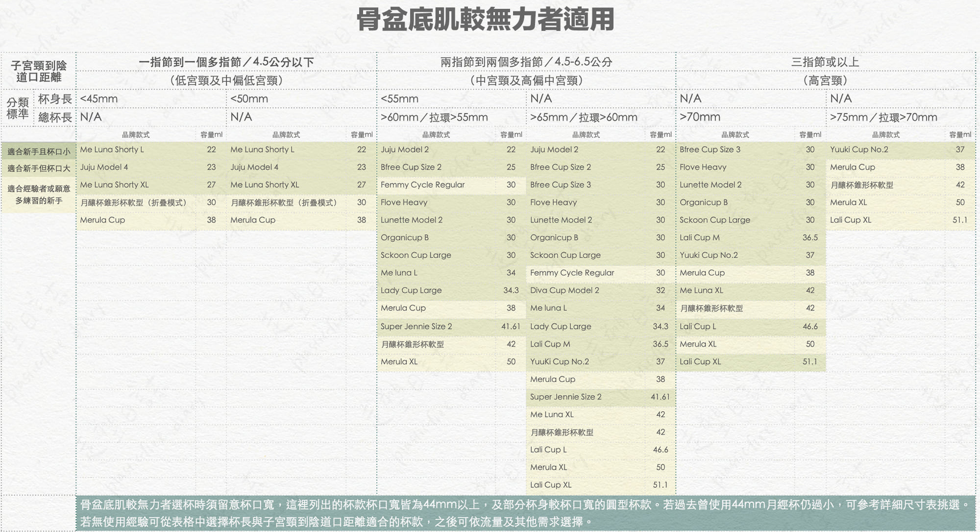The image size is (980, 532).
Task: Click Me Luna XL in the >65mm column
Action: click(x=552, y=415)
